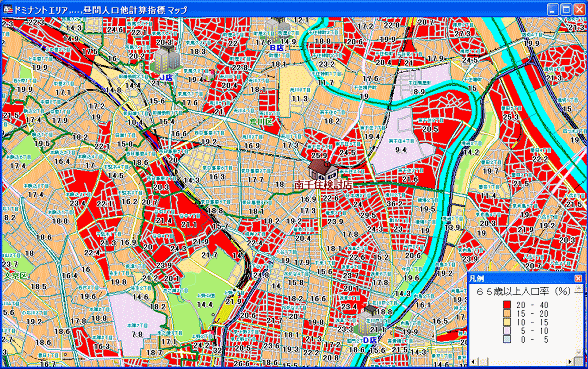Maximize the map window
The image size is (588, 369).
(x=566, y=10)
